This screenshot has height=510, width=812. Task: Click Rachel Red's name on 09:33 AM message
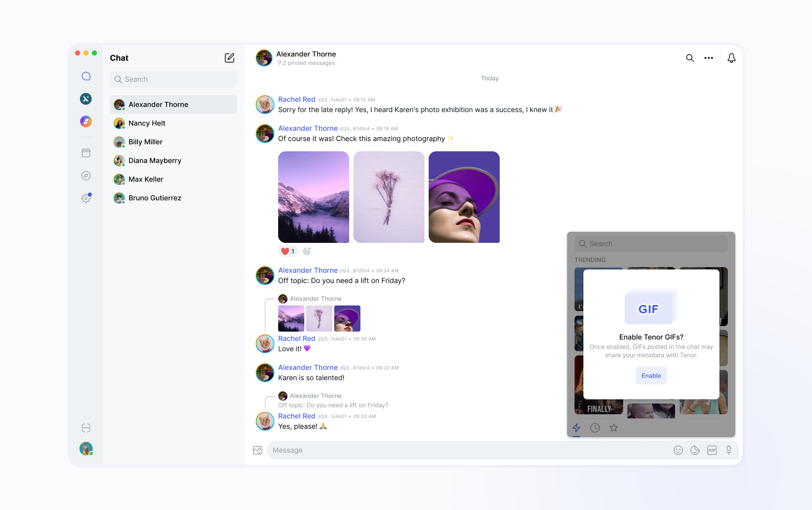coord(297,416)
